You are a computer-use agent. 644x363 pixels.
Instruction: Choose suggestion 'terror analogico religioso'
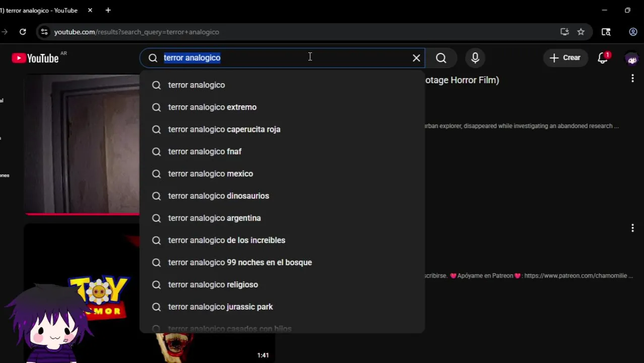282,284
